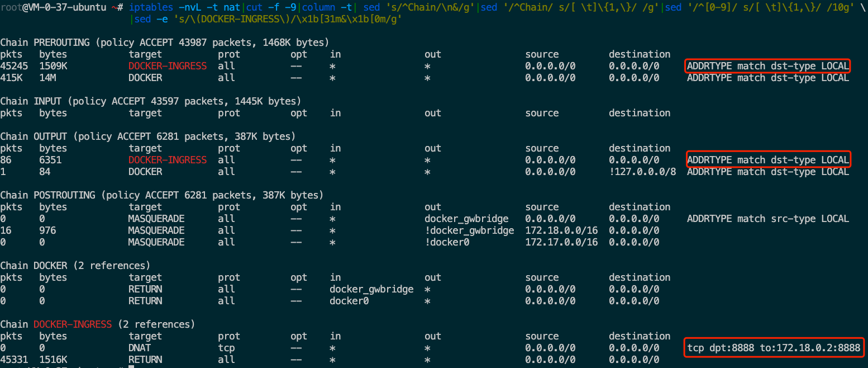The height and width of the screenshot is (368, 868).
Task: Click the !docker0 out interface
Action: tap(447, 242)
